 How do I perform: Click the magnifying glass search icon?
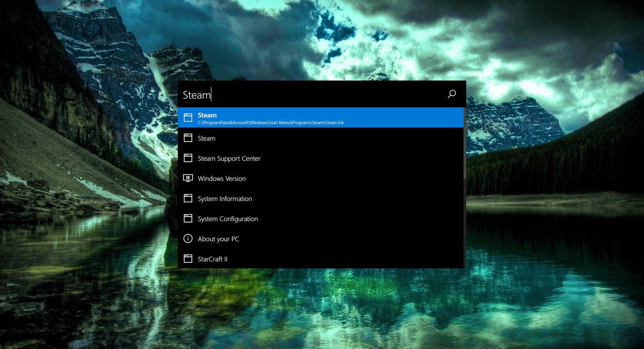click(452, 94)
